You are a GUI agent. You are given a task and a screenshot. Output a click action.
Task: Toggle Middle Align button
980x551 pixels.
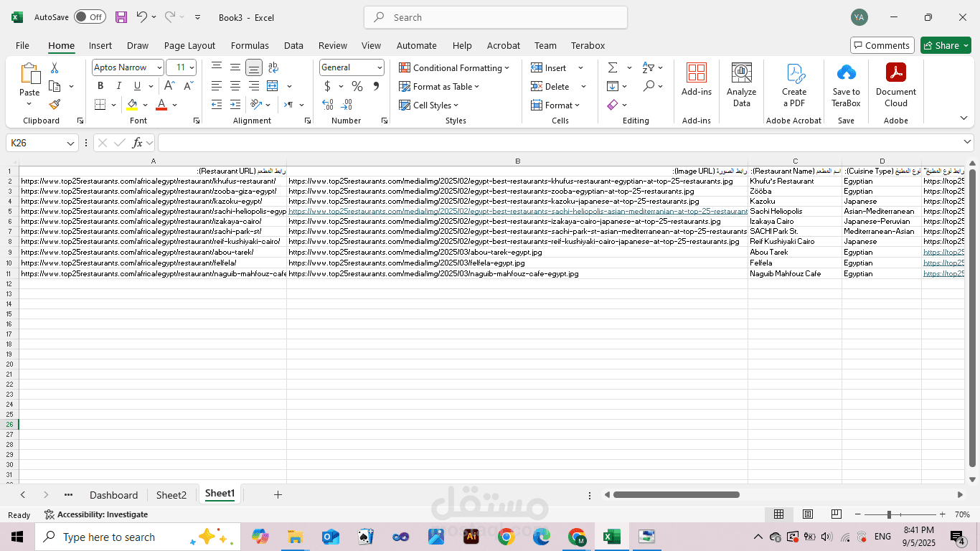coord(235,67)
